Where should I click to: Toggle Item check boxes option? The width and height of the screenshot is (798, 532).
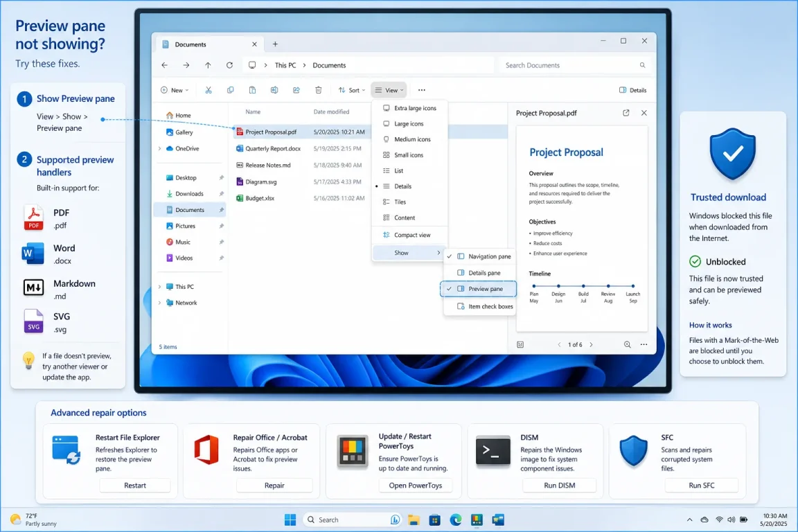point(480,306)
